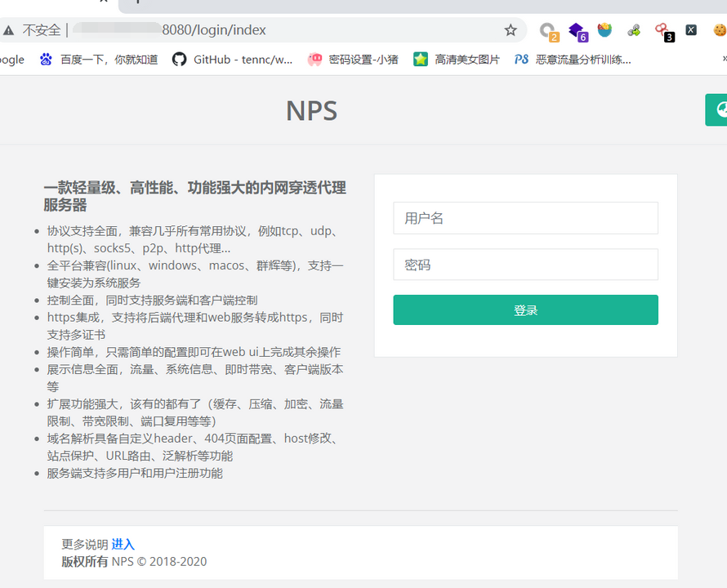Click the 服务端支持多用户 bullet text
This screenshot has height=588, width=727.
[135, 473]
